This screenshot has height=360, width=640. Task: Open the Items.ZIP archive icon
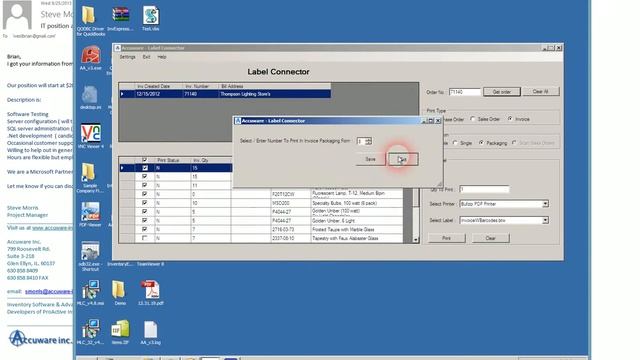pos(120,329)
